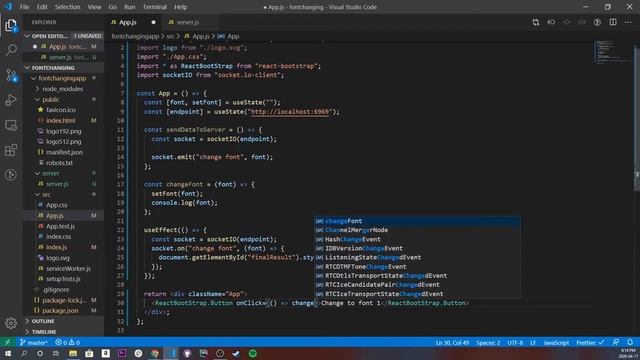Open index.html in public folder
The width and height of the screenshot is (640, 360).
click(x=60, y=120)
